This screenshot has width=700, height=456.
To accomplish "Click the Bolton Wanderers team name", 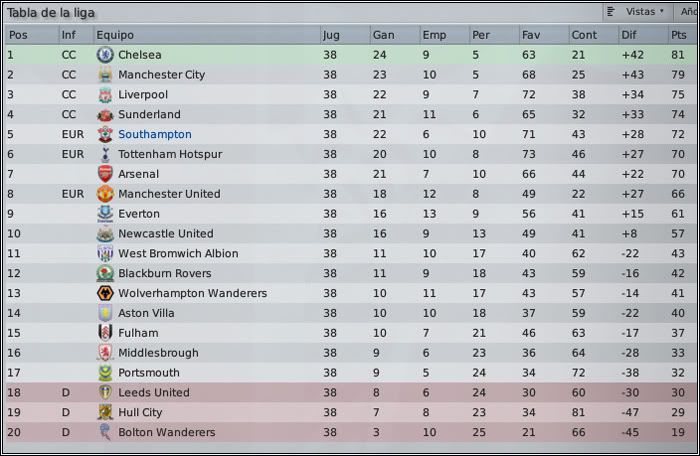I will click(167, 432).
